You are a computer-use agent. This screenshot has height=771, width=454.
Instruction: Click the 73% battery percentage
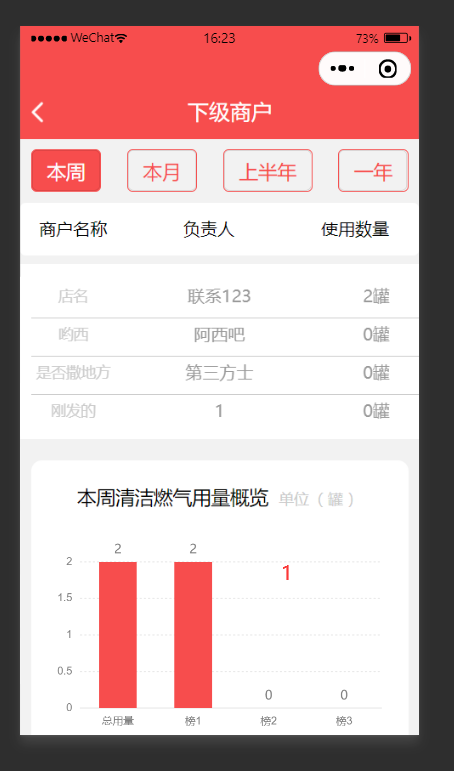367,39
